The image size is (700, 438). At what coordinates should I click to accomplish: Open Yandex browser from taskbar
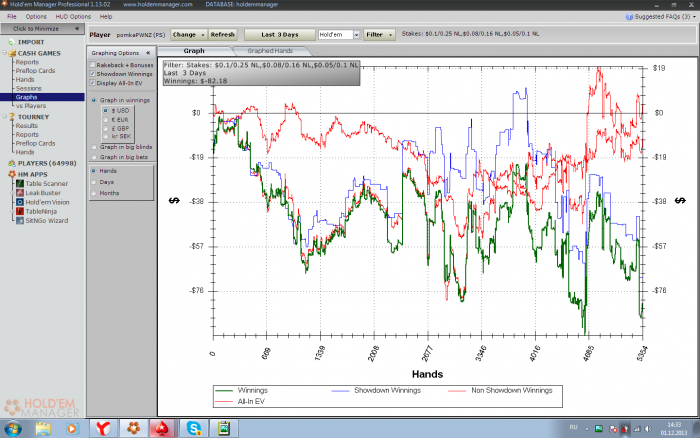103,429
